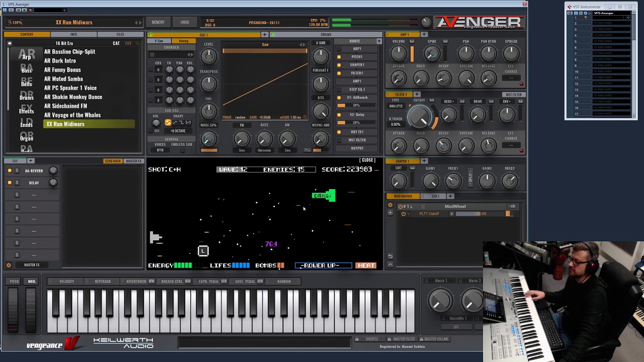Image resolution: width=644 pixels, height=362 pixels.
Task: Switch to the INFO browser tab
Action: (x=73, y=34)
